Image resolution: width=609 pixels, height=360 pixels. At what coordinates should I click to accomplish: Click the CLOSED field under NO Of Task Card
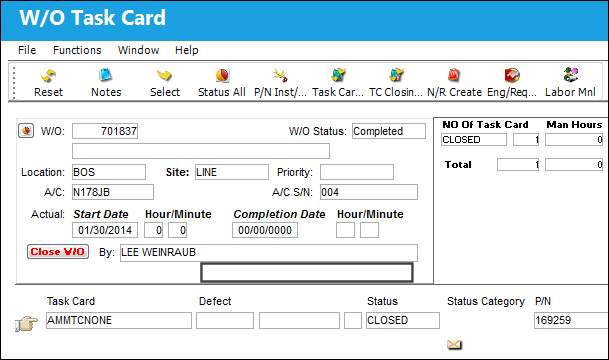[x=474, y=139]
